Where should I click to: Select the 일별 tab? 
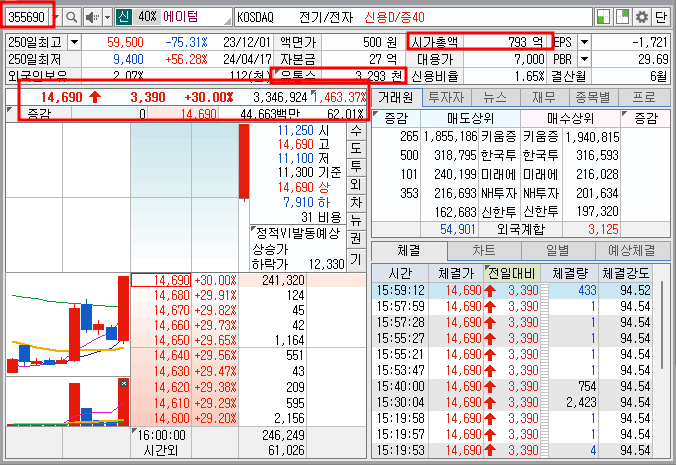[558, 250]
